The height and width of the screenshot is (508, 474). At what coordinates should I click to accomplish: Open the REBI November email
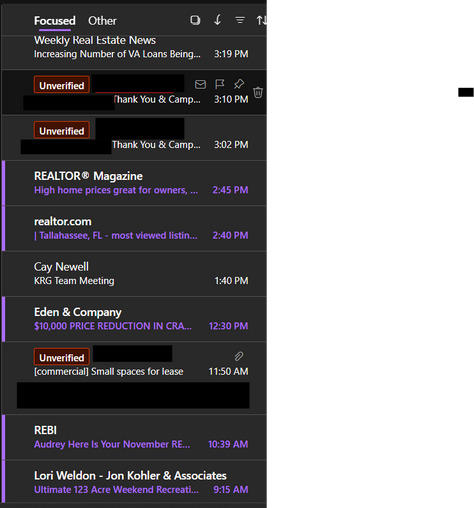pos(134,437)
